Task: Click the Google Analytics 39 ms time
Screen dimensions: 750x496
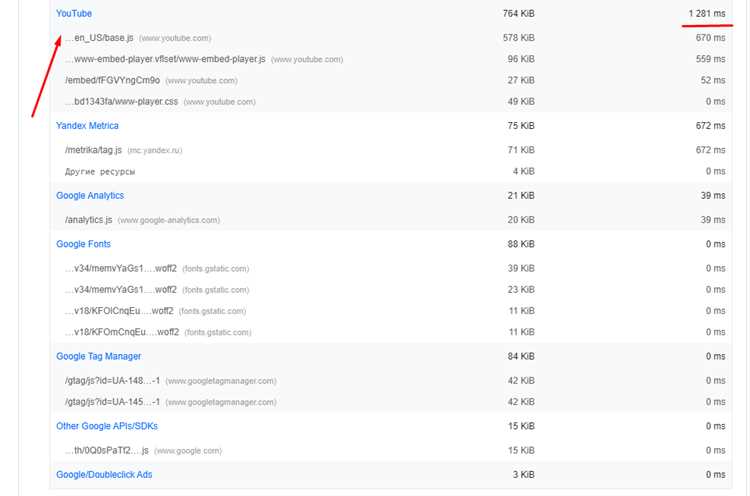Action: point(713,196)
